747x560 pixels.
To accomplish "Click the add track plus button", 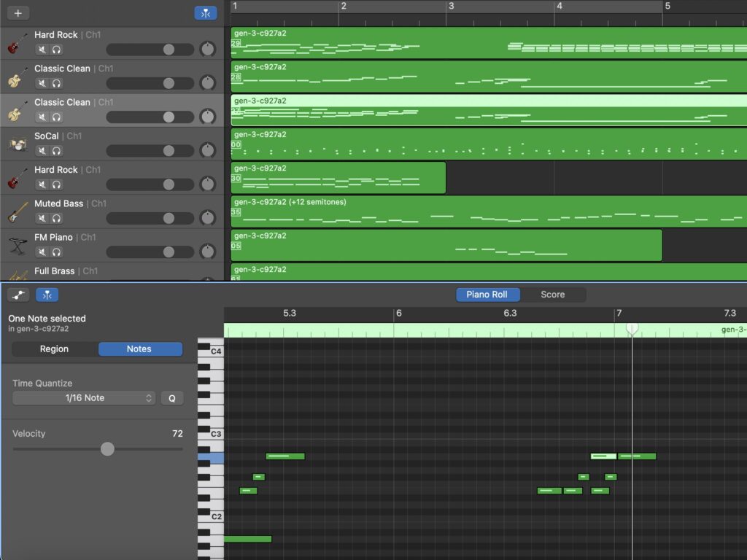I will pyautogui.click(x=18, y=13).
